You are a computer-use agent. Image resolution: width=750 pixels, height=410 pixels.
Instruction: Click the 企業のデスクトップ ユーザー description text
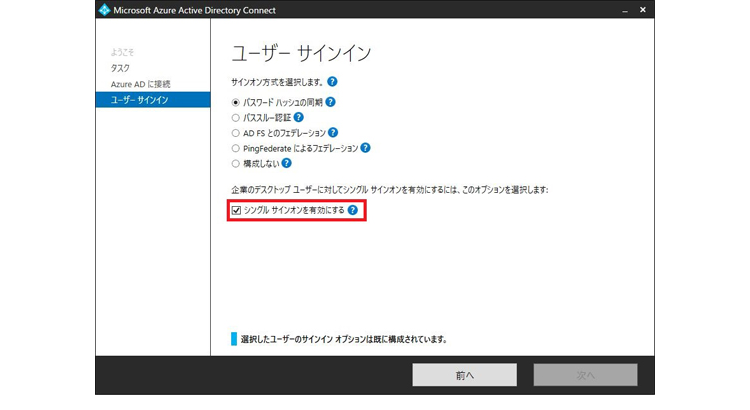[x=390, y=189]
